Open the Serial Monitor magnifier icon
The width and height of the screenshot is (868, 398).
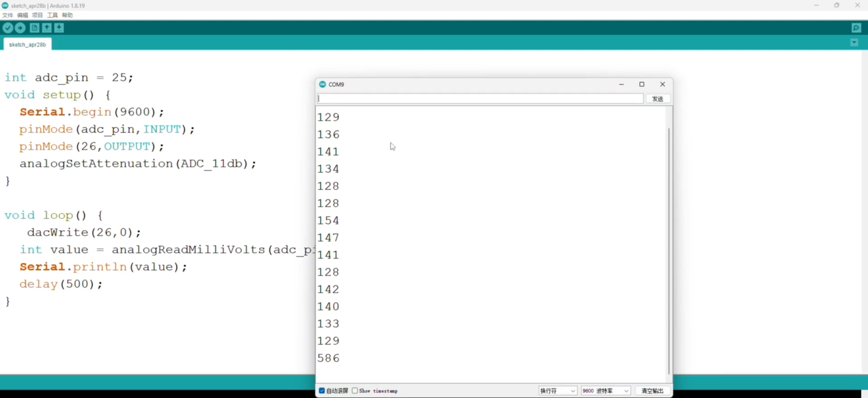pyautogui.click(x=856, y=28)
